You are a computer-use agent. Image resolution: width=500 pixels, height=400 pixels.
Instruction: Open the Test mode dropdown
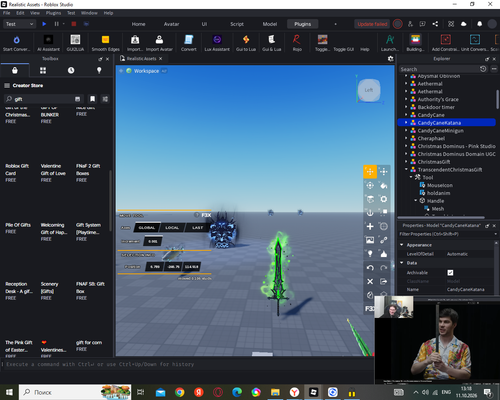19,24
